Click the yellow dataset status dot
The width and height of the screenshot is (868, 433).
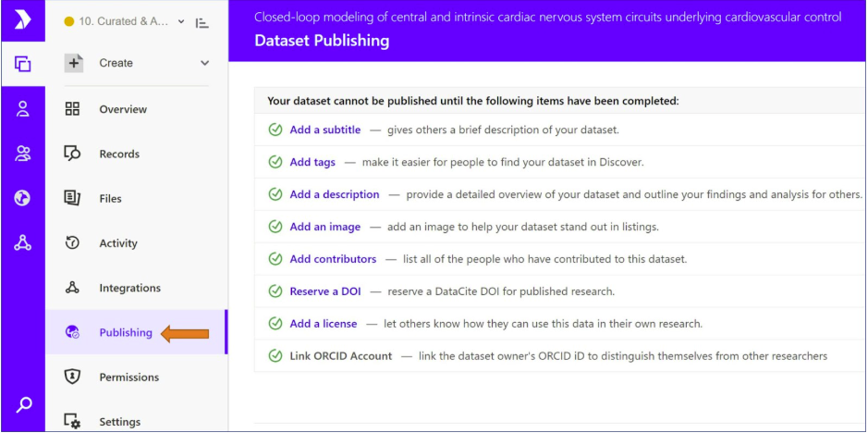coord(69,22)
